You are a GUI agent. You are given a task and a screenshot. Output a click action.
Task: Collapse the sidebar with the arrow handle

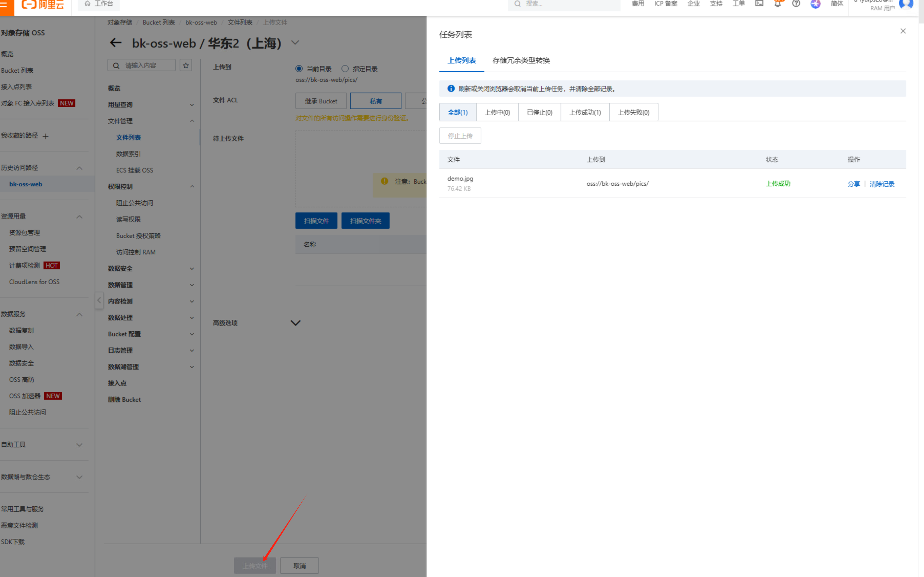point(99,300)
